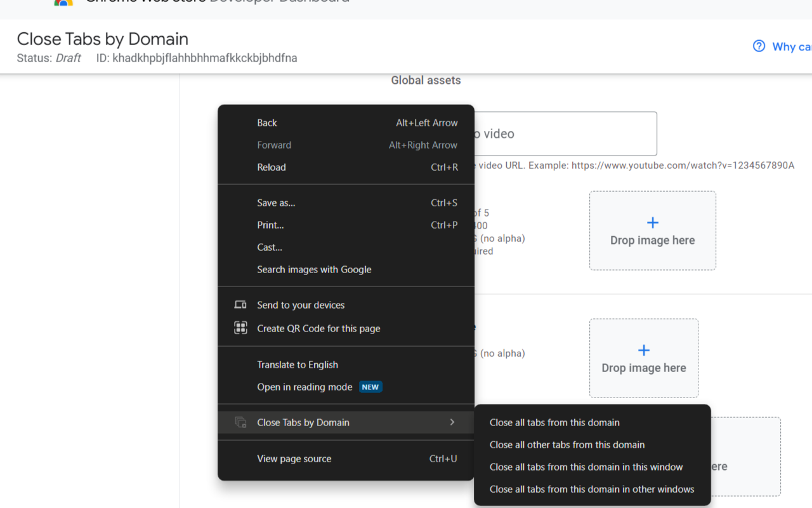Click the first Drop image here box

(653, 231)
